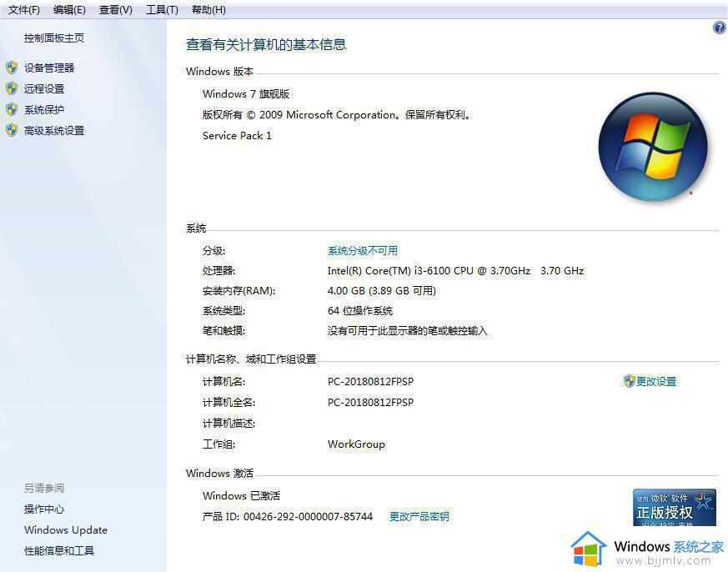Open the help question mark icon
Image resolution: width=728 pixels, height=572 pixels.
pyautogui.click(x=719, y=28)
